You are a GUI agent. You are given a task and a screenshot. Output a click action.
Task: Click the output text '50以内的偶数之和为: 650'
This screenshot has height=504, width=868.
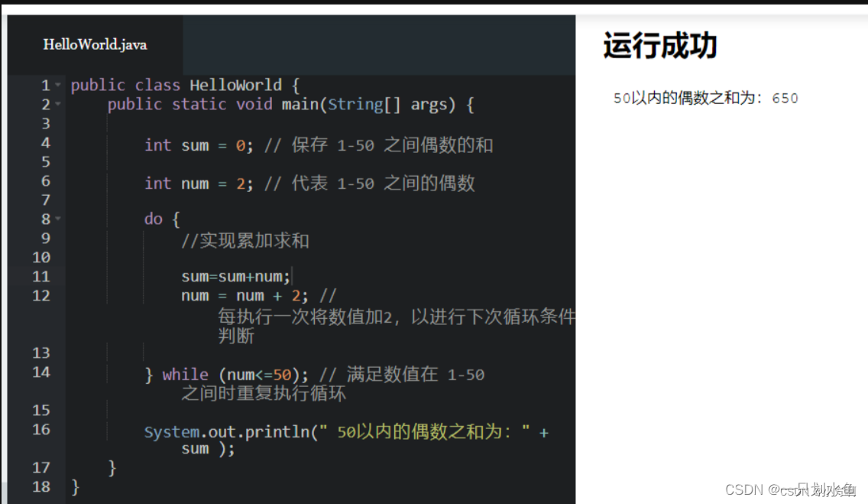pyautogui.click(x=706, y=98)
